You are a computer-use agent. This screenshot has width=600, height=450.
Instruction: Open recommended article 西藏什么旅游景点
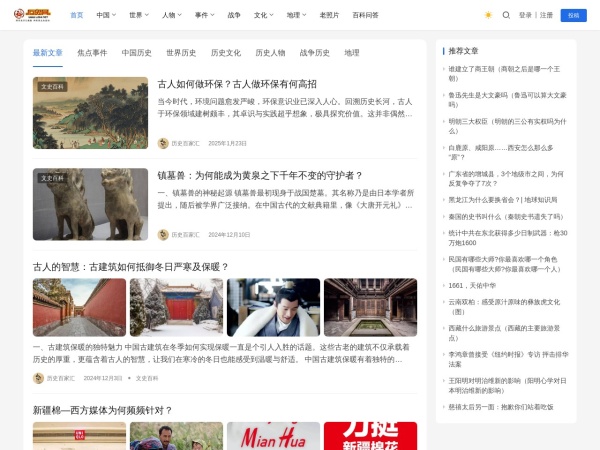(x=504, y=333)
